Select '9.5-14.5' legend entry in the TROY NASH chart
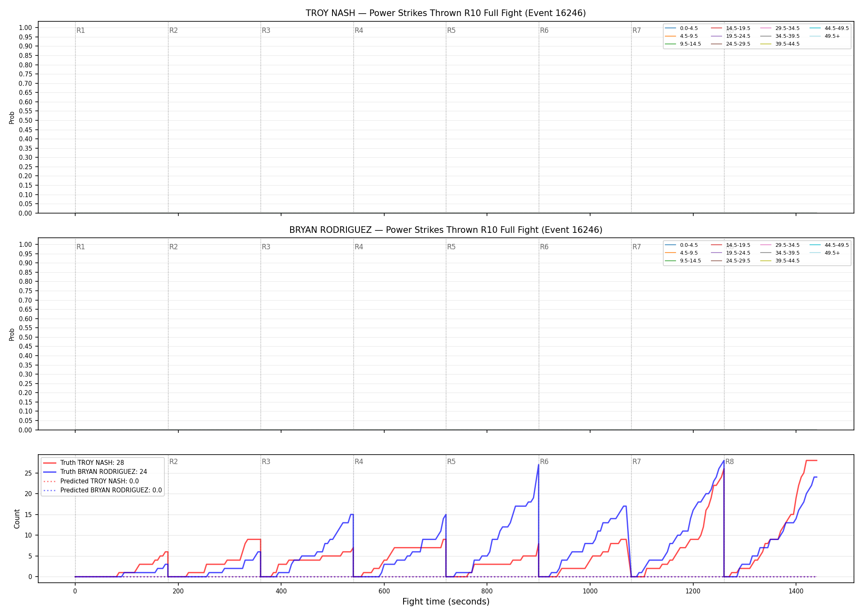This screenshot has height=616, width=863. pos(683,44)
